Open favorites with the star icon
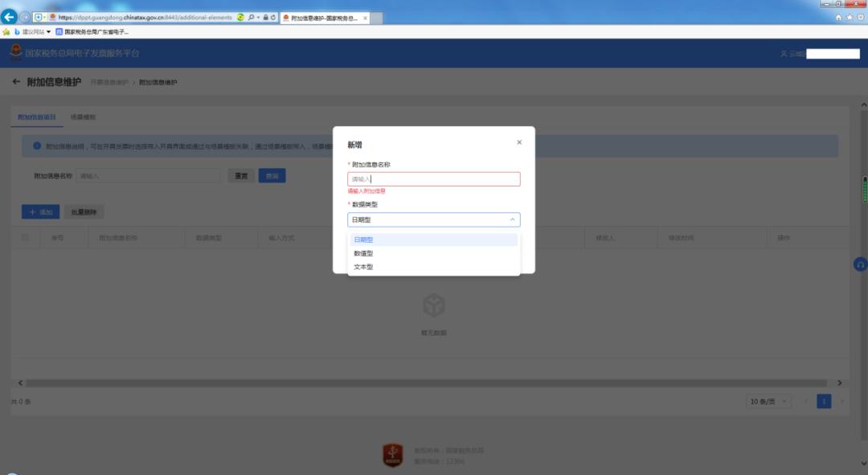 tap(849, 17)
